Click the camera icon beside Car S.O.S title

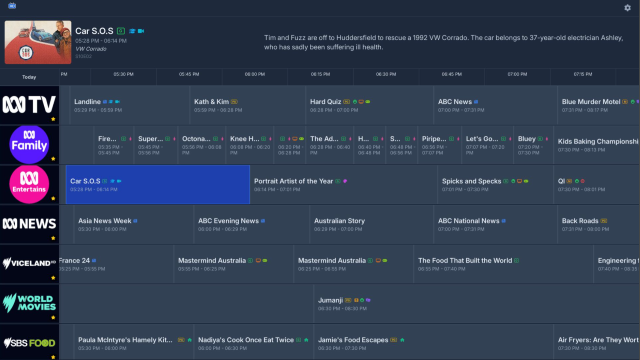(141, 31)
